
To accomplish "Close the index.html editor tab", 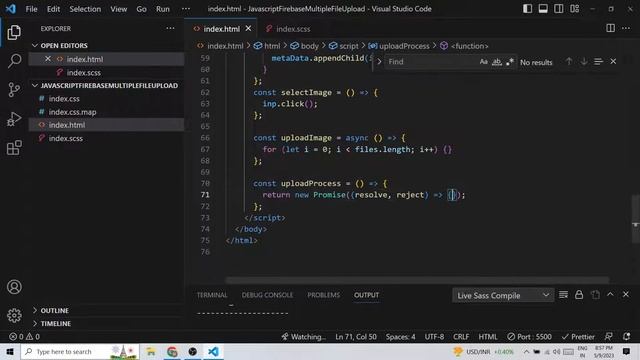I will [x=248, y=29].
